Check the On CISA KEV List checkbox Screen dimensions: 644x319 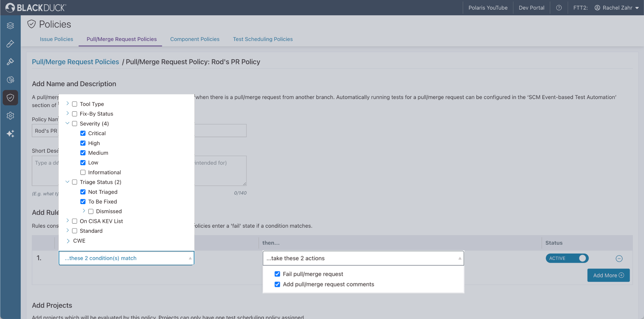[75, 221]
